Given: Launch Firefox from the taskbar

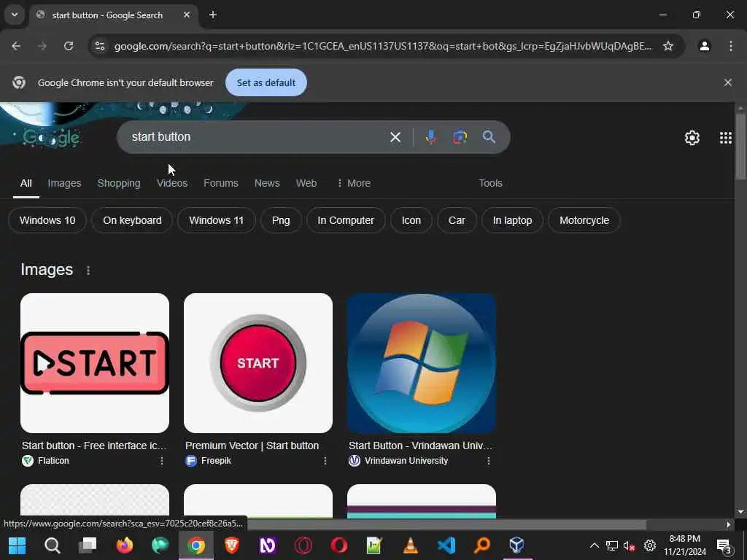Looking at the screenshot, I should point(124,545).
